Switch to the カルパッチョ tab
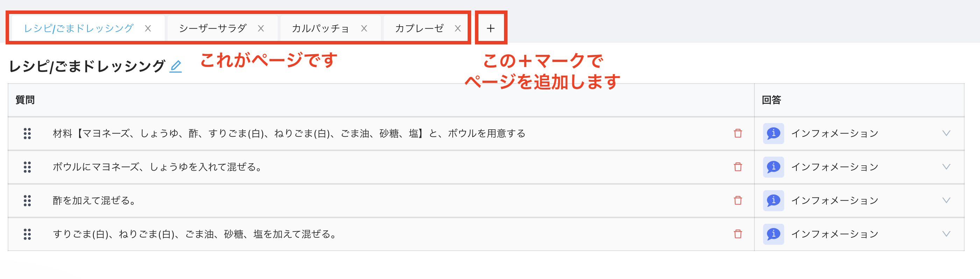The width and height of the screenshot is (980, 279). (x=320, y=29)
